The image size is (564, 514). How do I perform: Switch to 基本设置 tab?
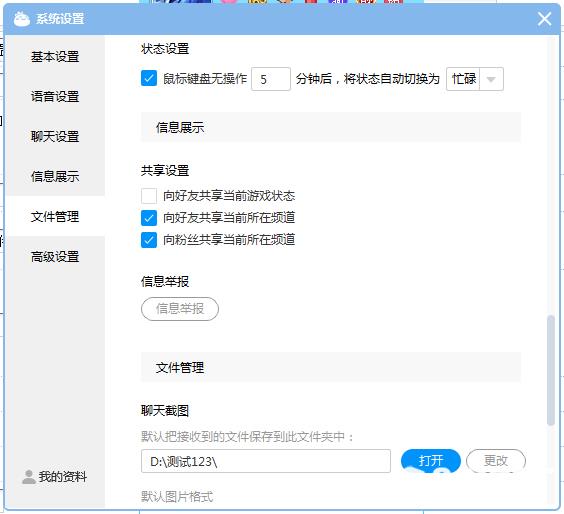tap(55, 56)
